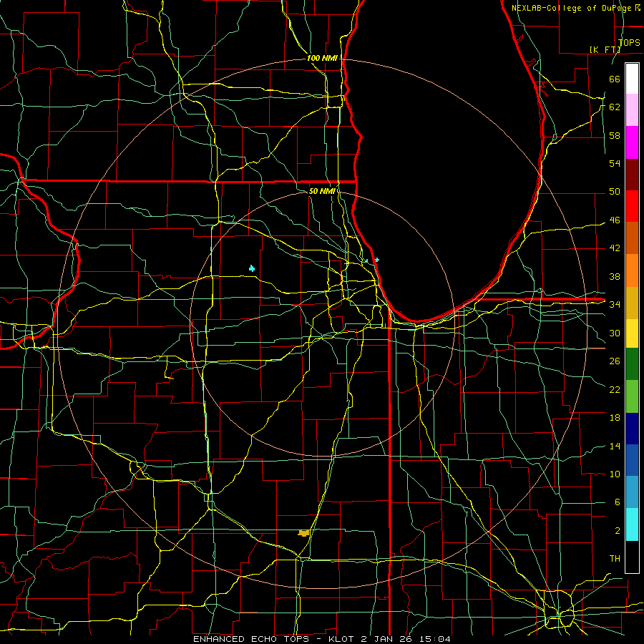Click the light pink legend swatch

pyautogui.click(x=632, y=110)
